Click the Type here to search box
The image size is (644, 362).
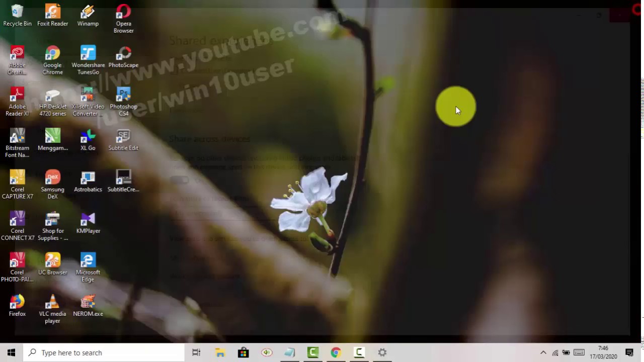coord(104,352)
